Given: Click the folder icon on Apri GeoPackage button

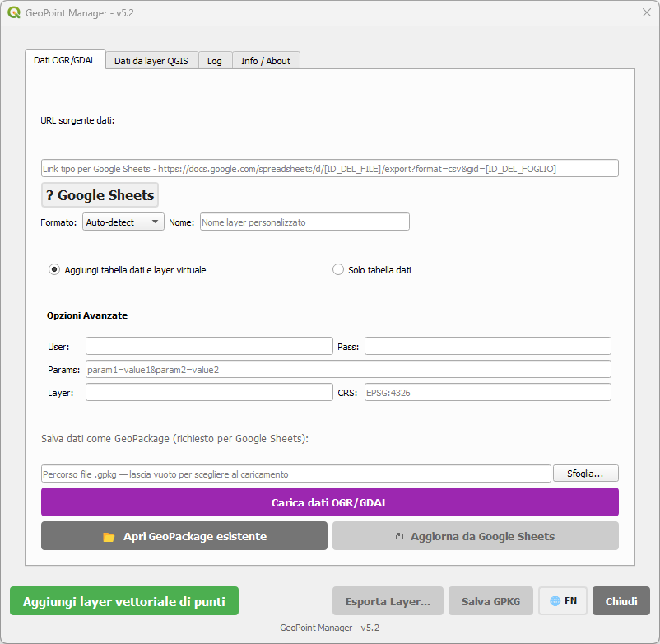Looking at the screenshot, I should (109, 537).
